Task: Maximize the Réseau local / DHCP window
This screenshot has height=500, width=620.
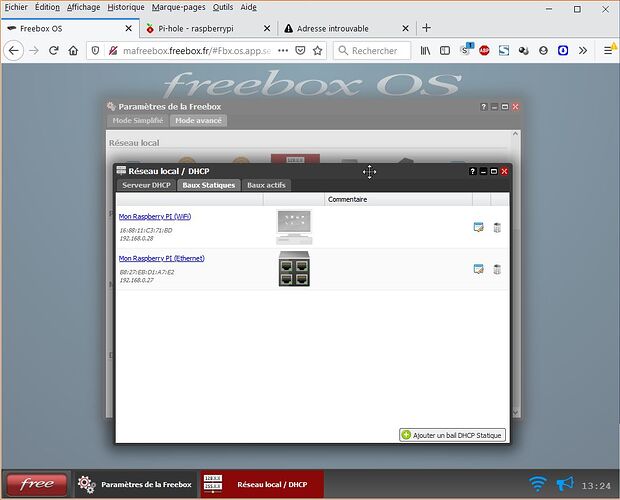Action: pyautogui.click(x=494, y=171)
